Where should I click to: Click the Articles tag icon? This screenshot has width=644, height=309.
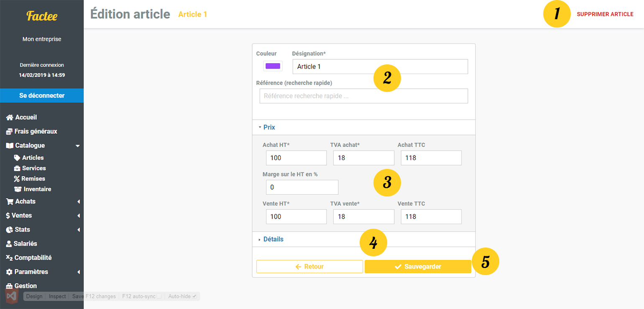tap(17, 158)
